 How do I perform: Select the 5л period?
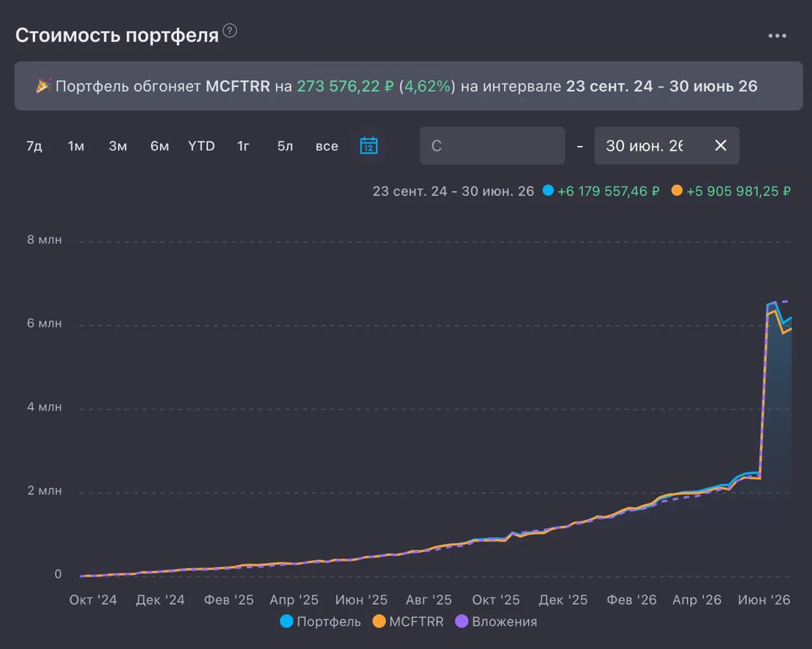click(x=285, y=146)
